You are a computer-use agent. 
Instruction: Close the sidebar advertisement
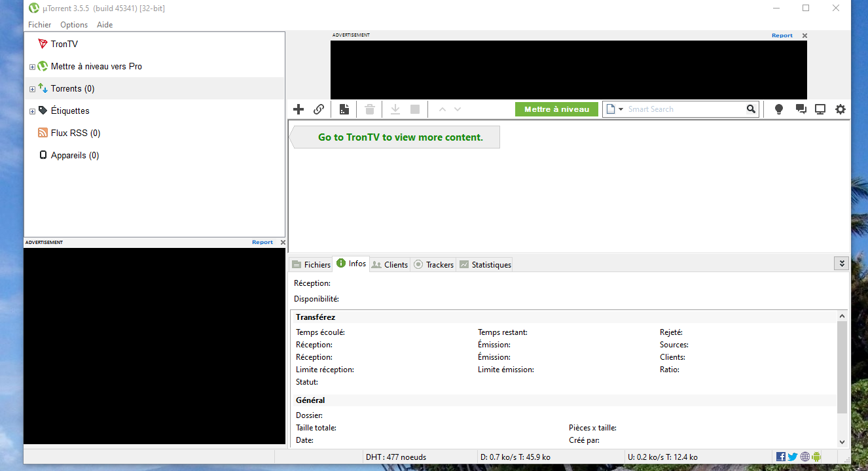coord(283,243)
